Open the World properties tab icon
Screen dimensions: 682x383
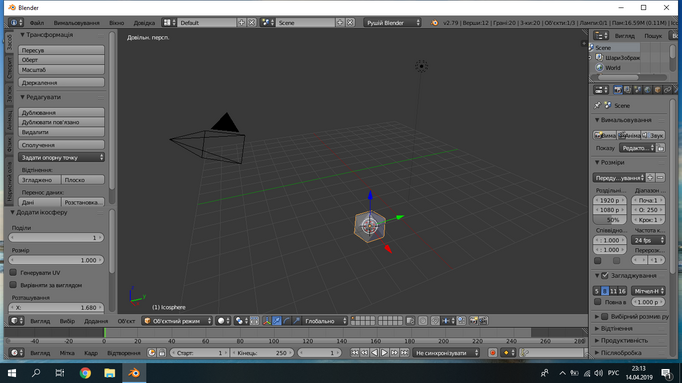[648, 90]
